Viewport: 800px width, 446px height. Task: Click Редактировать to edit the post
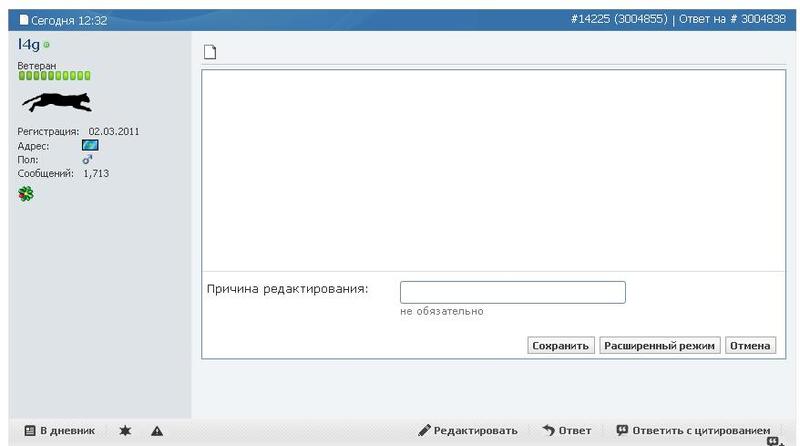point(468,431)
